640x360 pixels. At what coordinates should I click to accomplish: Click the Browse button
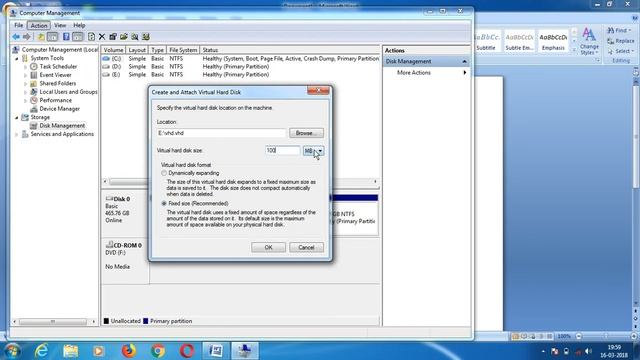point(306,133)
